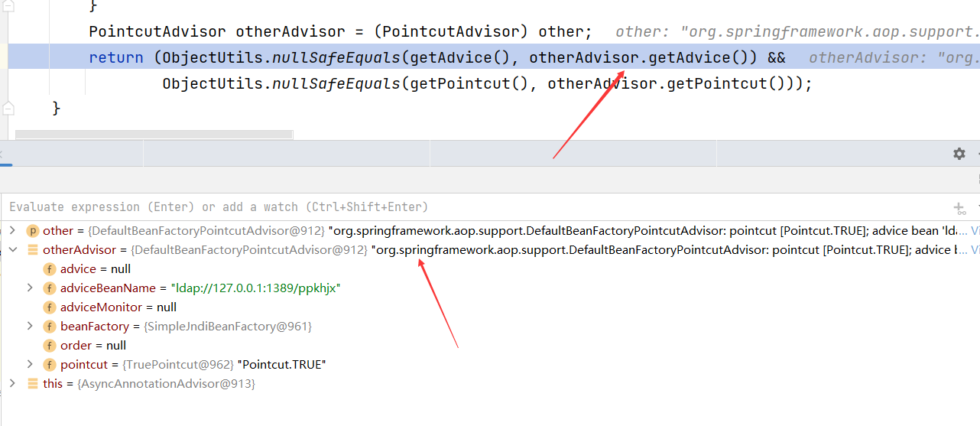Click the field icon next to adviceBeanName

[50, 288]
